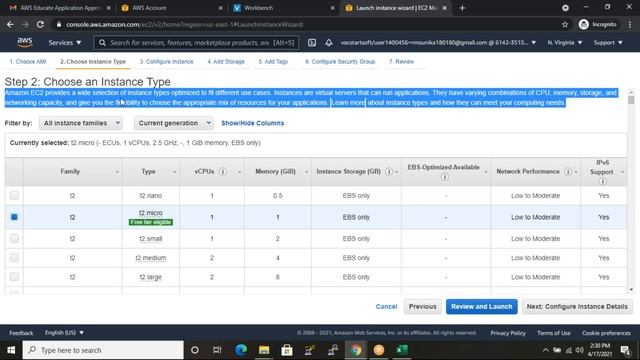The image size is (640, 360).
Task: Open the Chrome three-dot menu
Action: (x=630, y=24)
